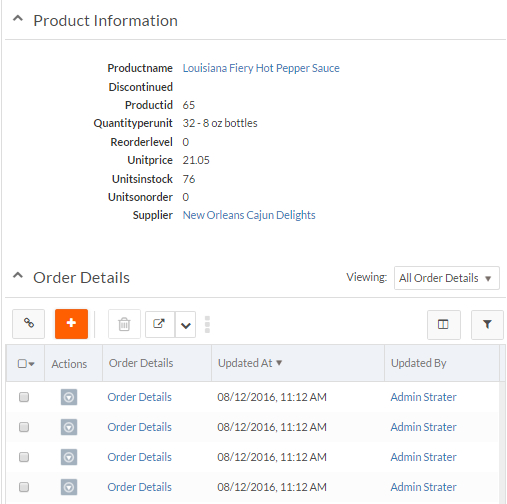
Task: Open the Viewing All Order Details dropdown
Action: point(447,278)
